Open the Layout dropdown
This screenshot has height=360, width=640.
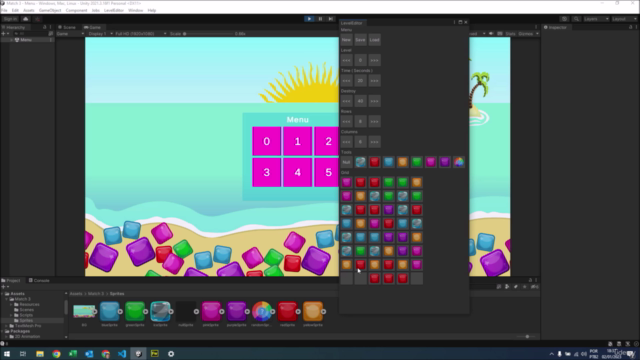pos(624,19)
